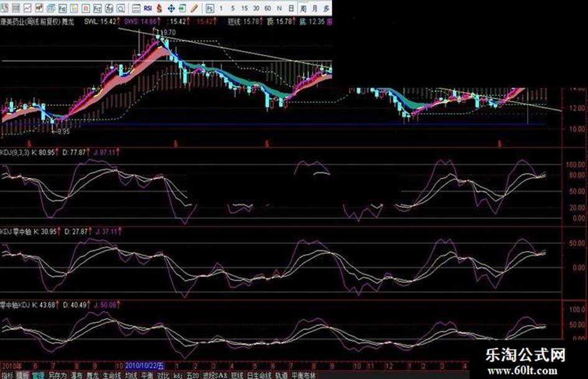Switch to the 日 daily period
The width and height of the screenshot is (588, 379).
(291, 8)
